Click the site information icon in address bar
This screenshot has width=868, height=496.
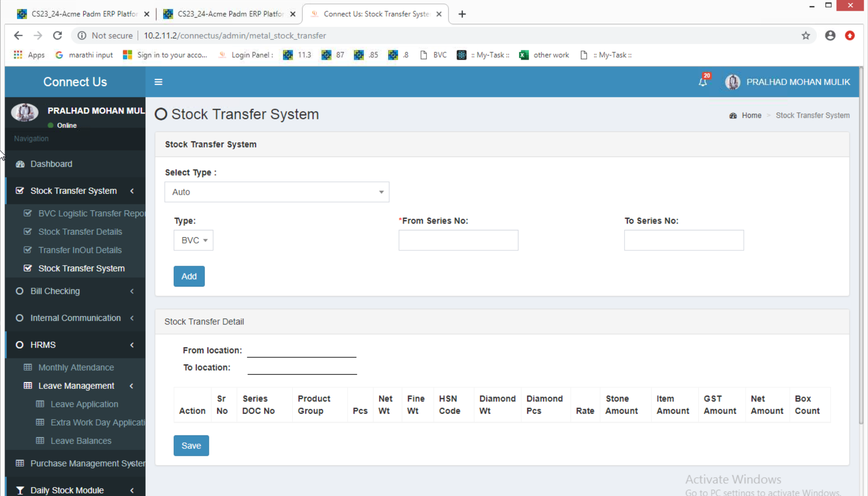click(82, 35)
